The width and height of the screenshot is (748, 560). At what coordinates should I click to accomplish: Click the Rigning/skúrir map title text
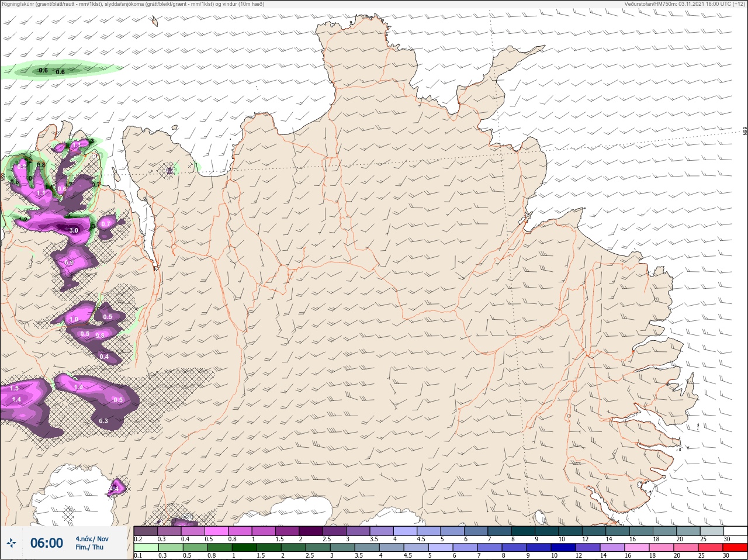[x=133, y=4]
